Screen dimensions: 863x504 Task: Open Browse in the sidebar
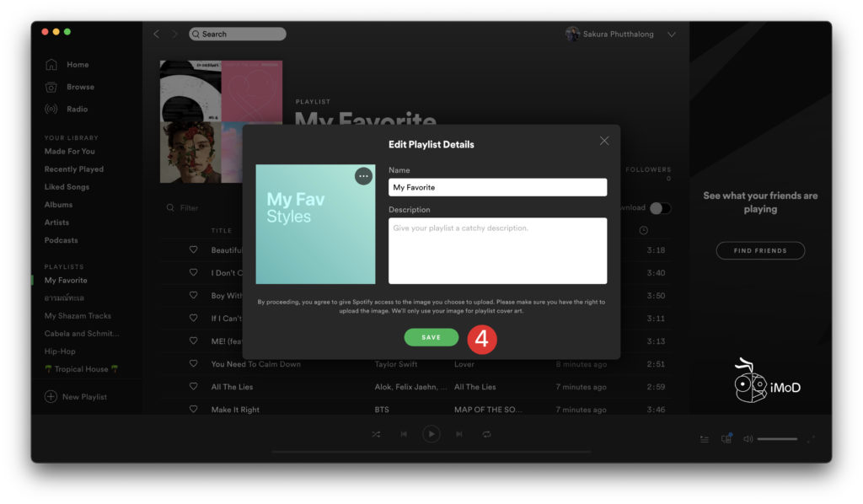coord(80,87)
